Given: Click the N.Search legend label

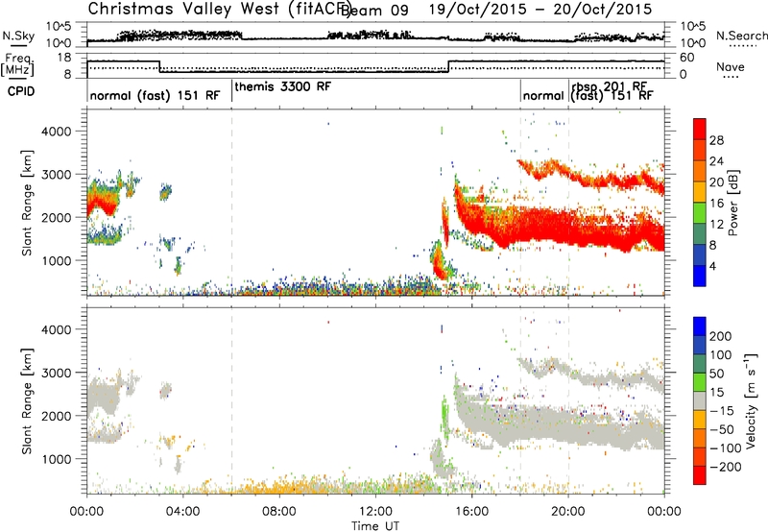Looking at the screenshot, I should (742, 36).
